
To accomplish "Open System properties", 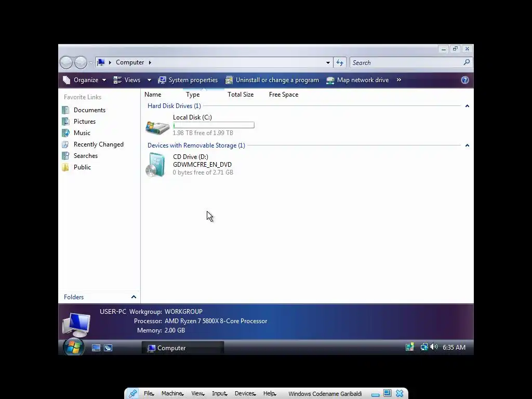I will pos(188,80).
